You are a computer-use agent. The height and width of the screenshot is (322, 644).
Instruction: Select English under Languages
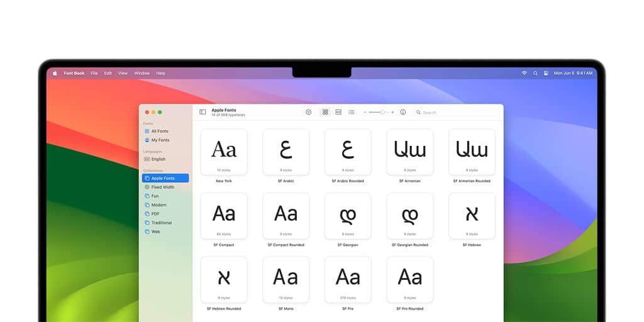pyautogui.click(x=165, y=159)
